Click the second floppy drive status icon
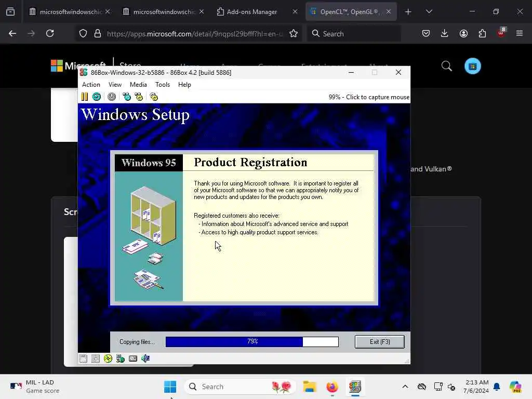This screenshot has width=532, height=399. [x=96, y=358]
